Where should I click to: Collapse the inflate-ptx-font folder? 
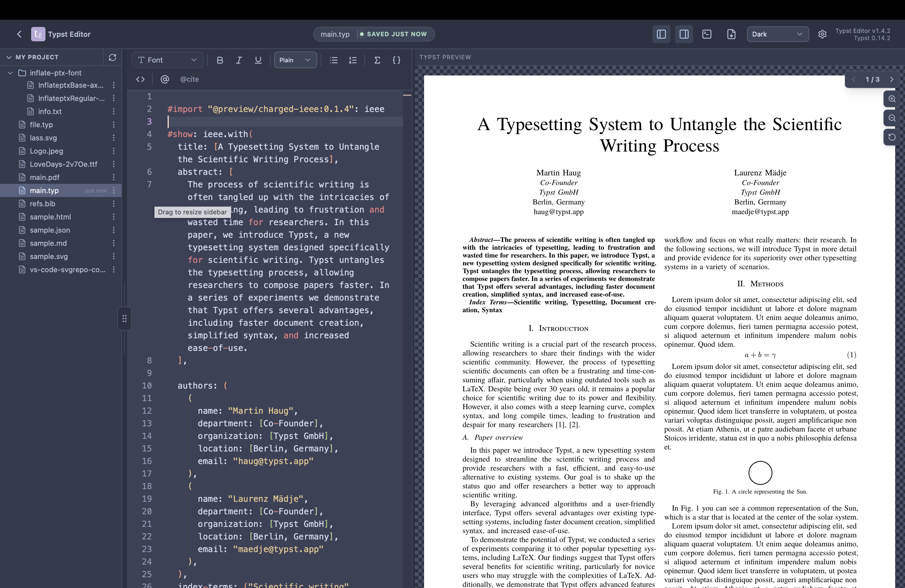coord(10,73)
